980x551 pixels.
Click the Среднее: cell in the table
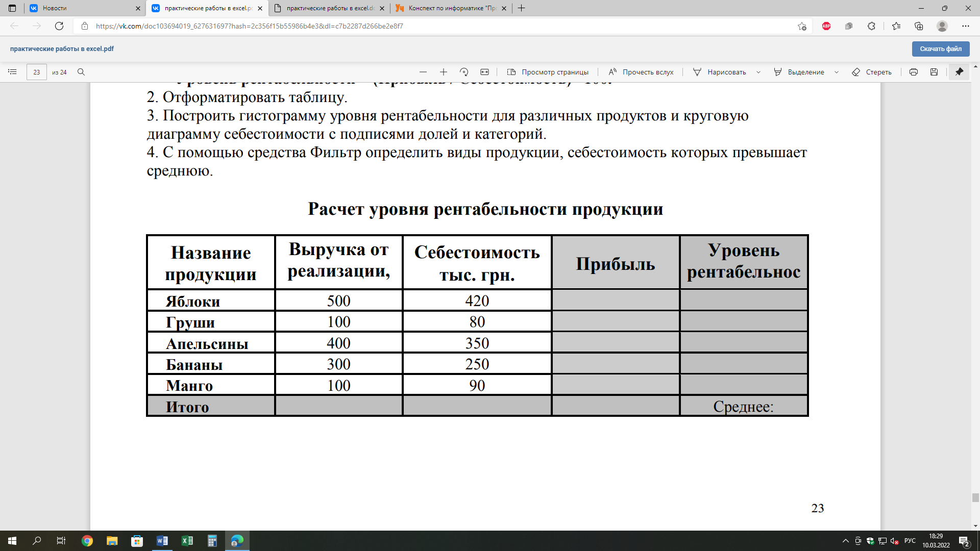(743, 407)
